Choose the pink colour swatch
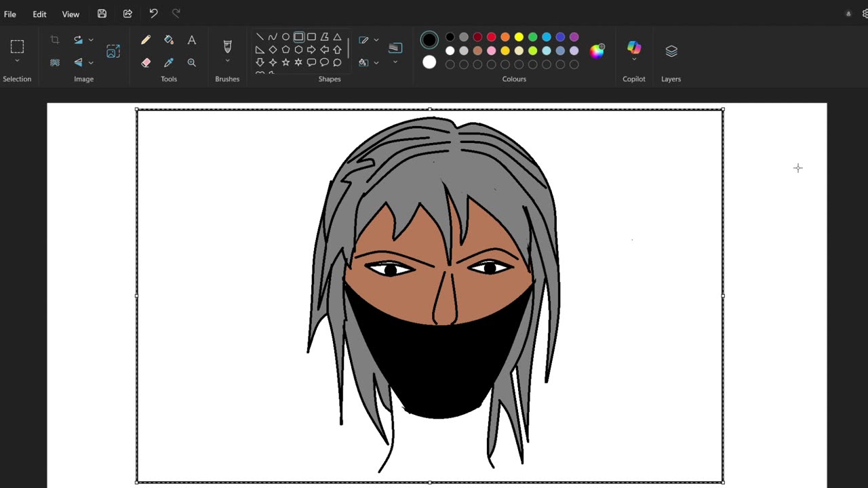The image size is (868, 488). point(492,51)
